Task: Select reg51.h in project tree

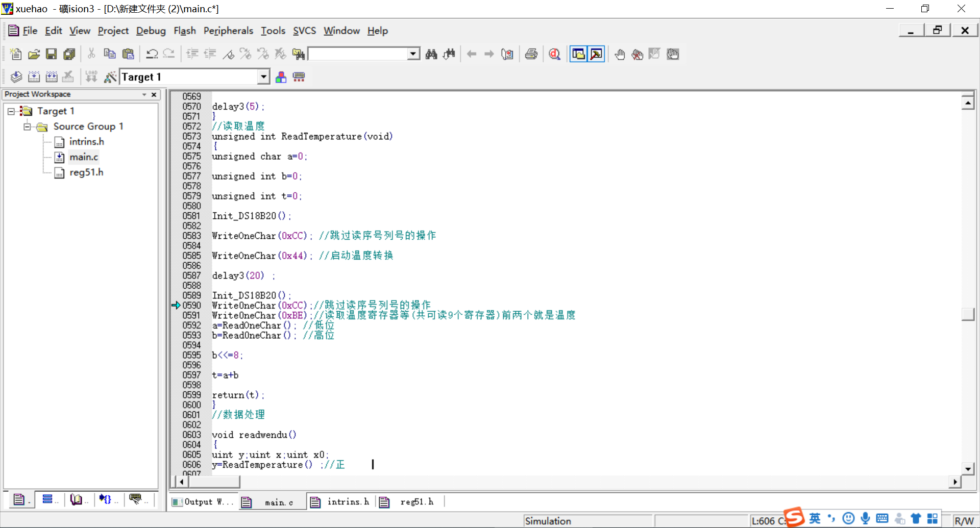Action: [86, 172]
